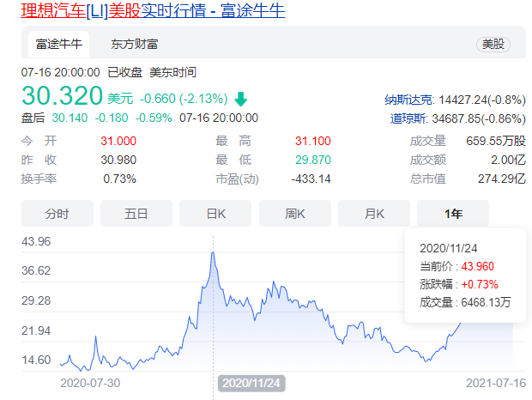The width and height of the screenshot is (532, 400).
Task: Select the 分时 chart tab
Action: coord(57,214)
